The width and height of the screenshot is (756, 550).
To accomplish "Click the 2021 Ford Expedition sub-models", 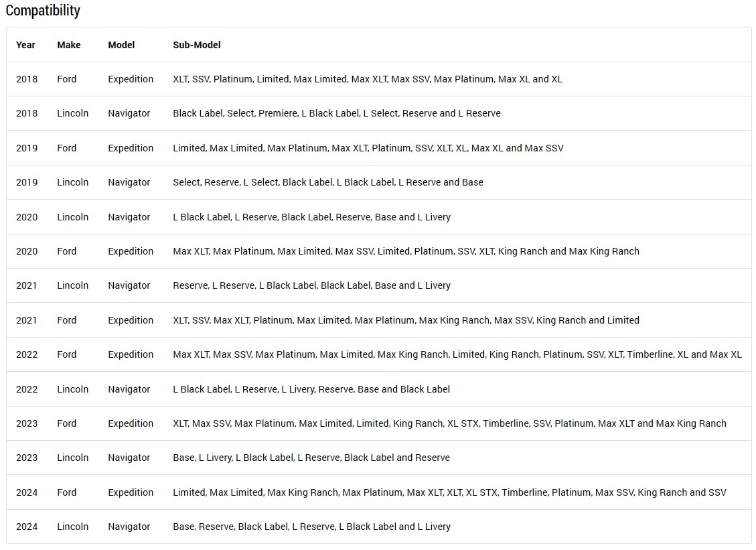I will point(406,320).
